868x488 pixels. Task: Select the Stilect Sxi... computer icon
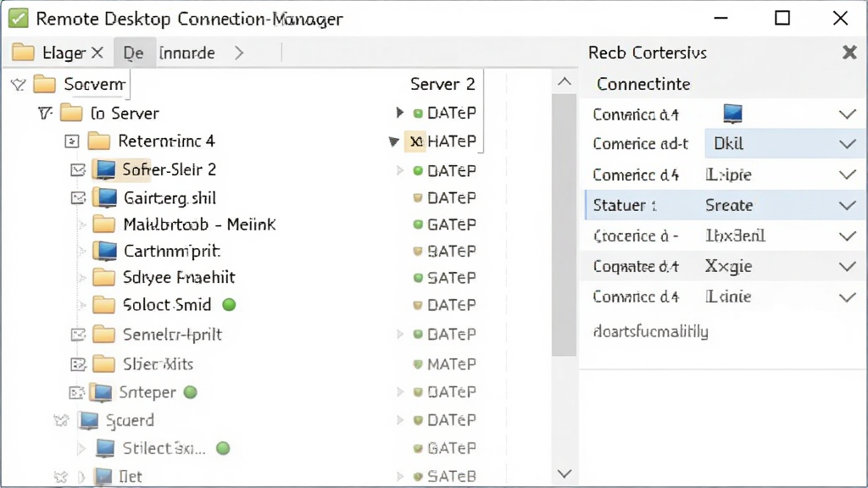pos(105,448)
